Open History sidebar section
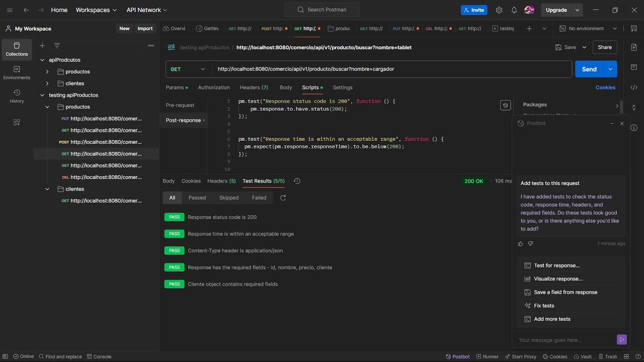 pos(17,96)
